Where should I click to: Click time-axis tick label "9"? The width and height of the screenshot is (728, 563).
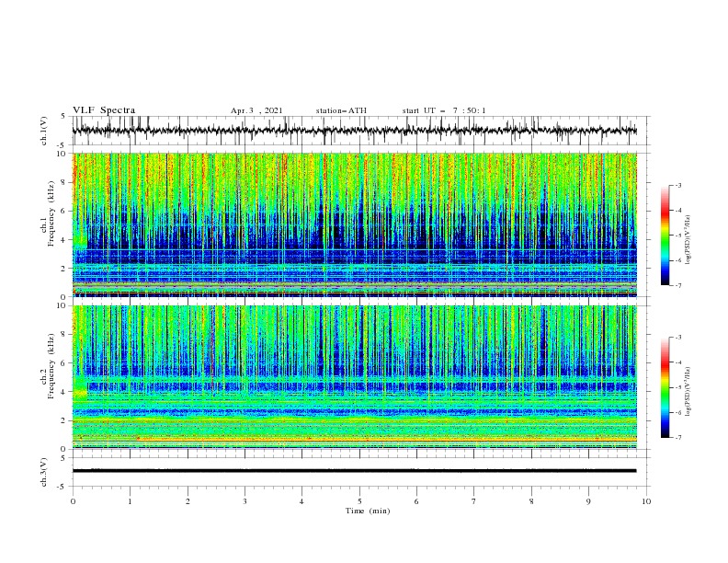[588, 501]
